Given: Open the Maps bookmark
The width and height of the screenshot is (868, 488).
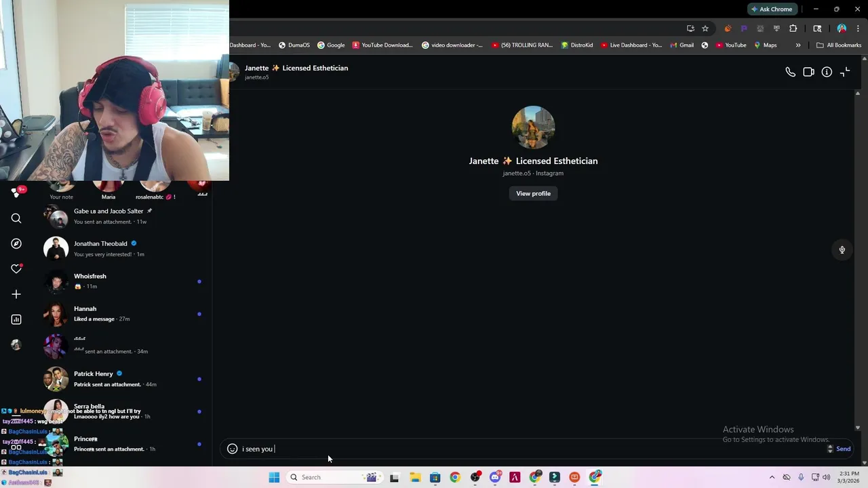Looking at the screenshot, I should [x=765, y=45].
